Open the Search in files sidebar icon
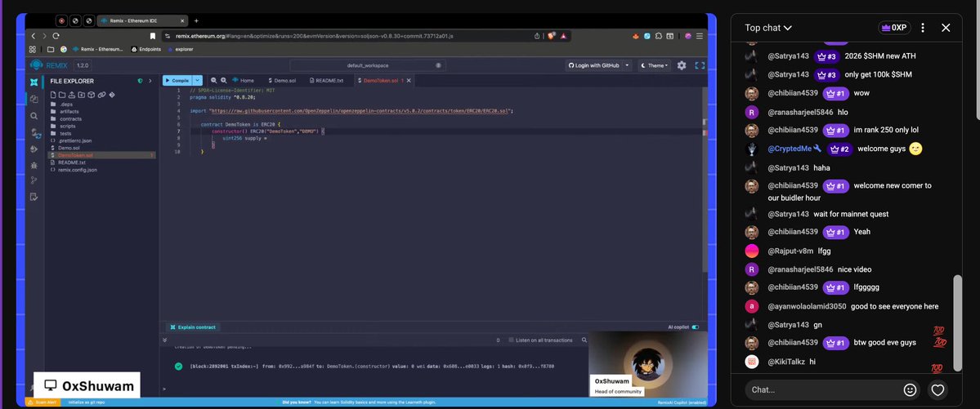 pyautogui.click(x=34, y=116)
